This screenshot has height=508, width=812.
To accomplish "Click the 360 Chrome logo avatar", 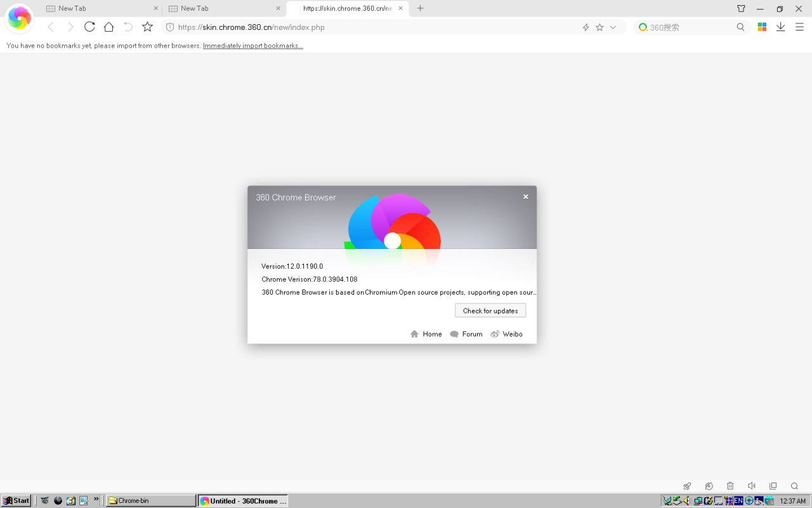I will [x=19, y=19].
